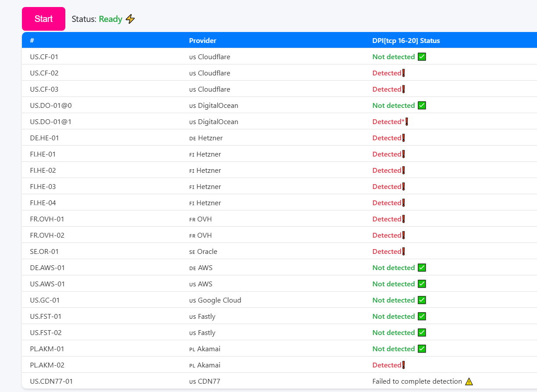537x392 pixels.
Task: Click the red exclamation in FI.HE-04 row
Action: click(x=403, y=203)
